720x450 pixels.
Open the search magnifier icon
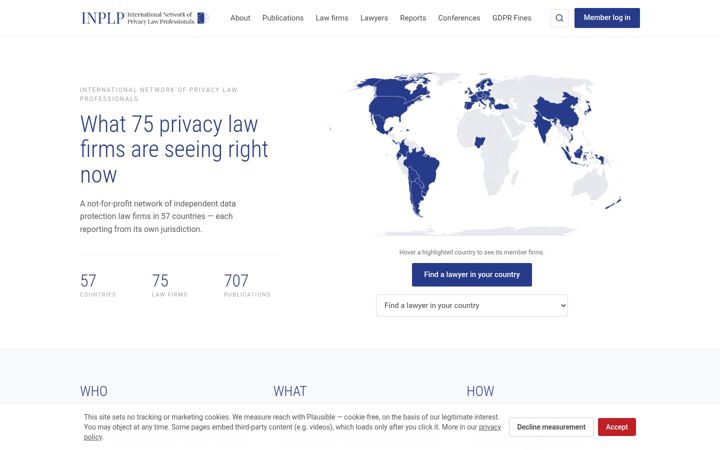pyautogui.click(x=559, y=18)
